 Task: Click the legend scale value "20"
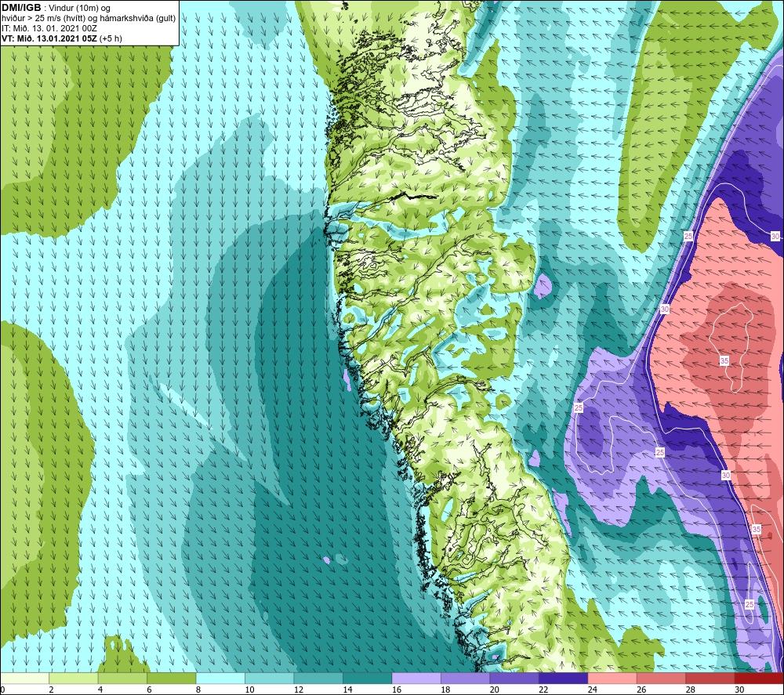495,690
